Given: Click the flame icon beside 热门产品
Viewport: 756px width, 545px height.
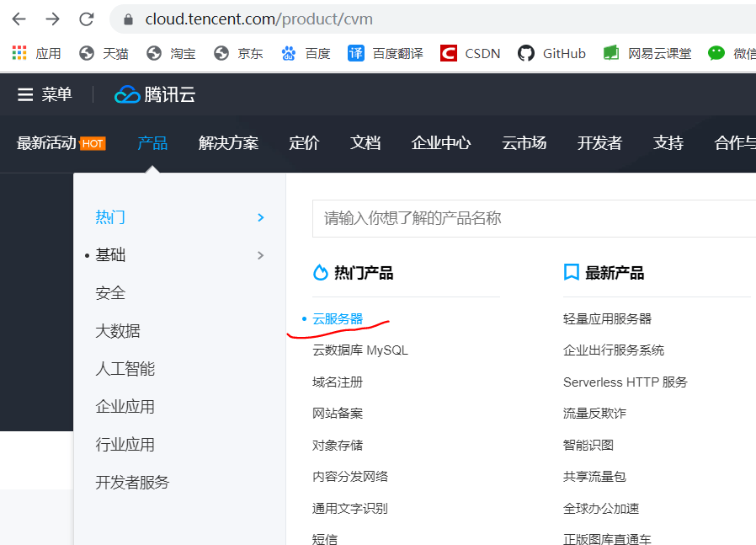Looking at the screenshot, I should tap(321, 273).
